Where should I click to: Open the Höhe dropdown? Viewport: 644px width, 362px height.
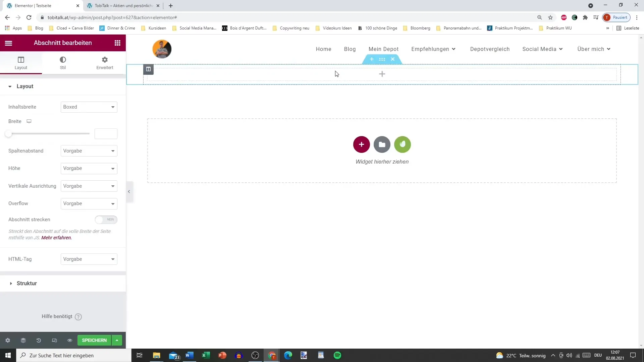[89, 168]
